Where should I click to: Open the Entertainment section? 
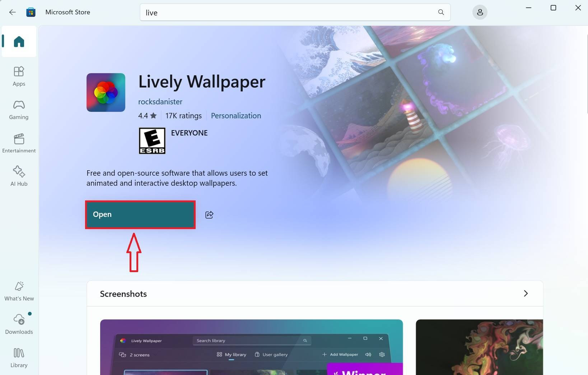[19, 143]
